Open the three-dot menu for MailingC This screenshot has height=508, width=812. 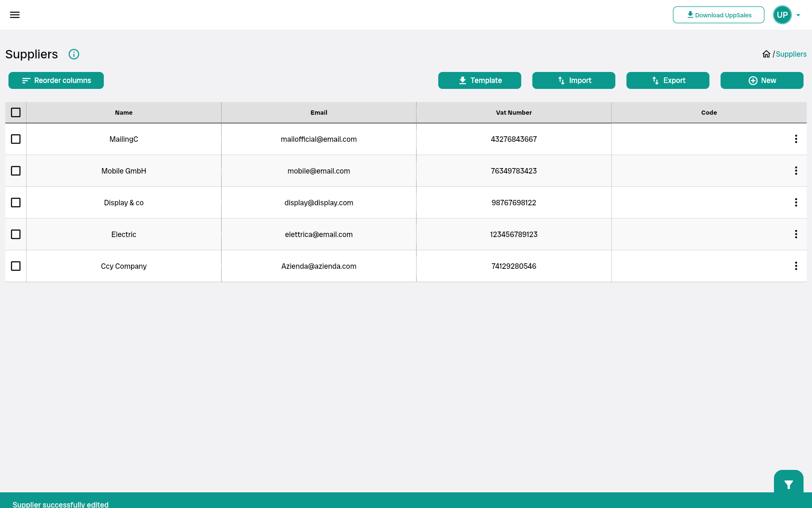tap(796, 139)
